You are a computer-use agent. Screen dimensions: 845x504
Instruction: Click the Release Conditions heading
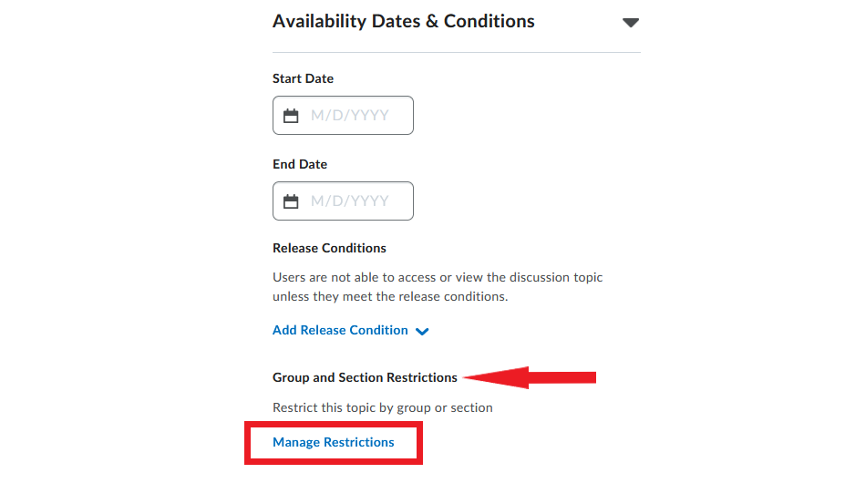[329, 248]
